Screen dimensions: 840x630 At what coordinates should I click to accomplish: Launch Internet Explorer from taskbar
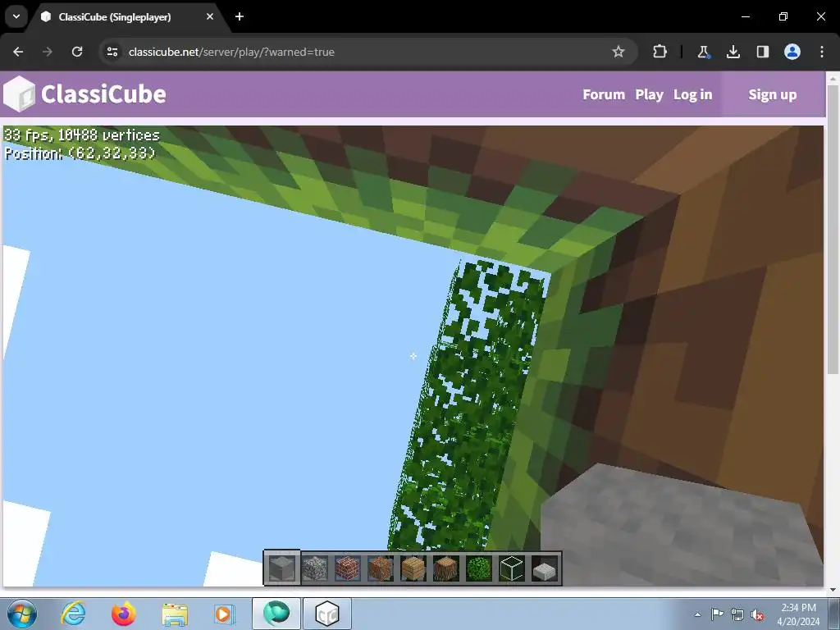pos(73,614)
